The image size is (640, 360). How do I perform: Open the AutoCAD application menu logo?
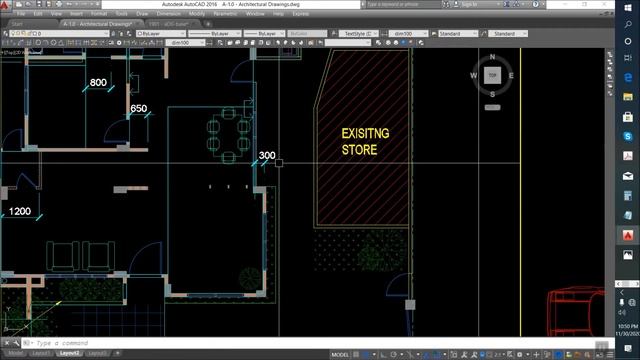point(4,5)
